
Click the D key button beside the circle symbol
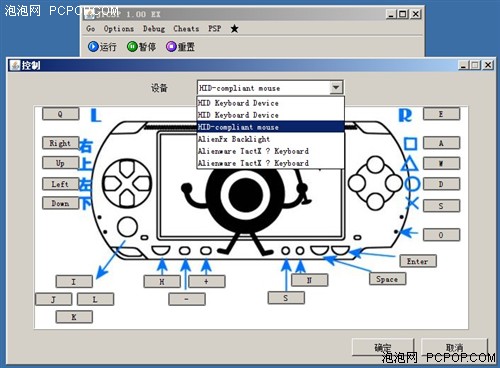441,184
